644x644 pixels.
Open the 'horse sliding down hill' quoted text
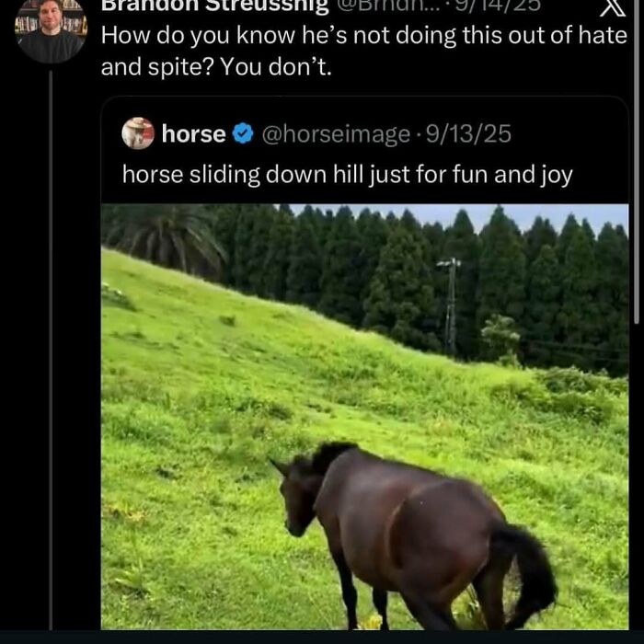pos(347,174)
